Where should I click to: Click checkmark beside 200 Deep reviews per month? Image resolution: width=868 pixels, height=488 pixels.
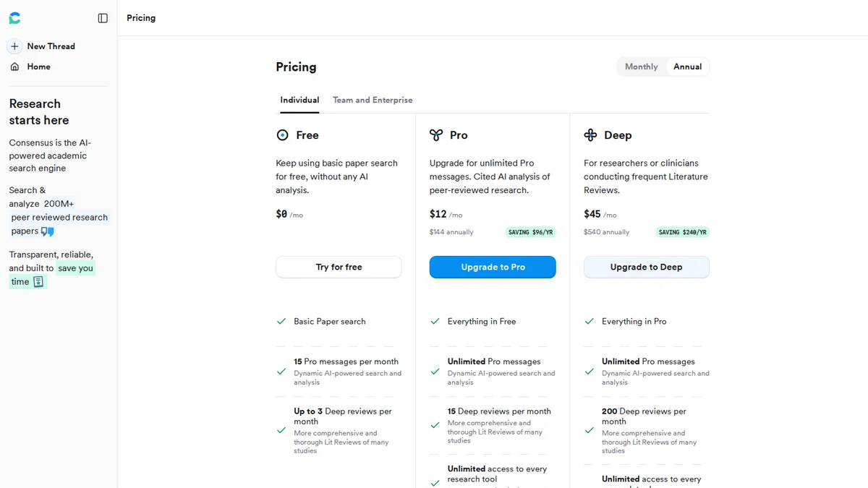coord(589,430)
